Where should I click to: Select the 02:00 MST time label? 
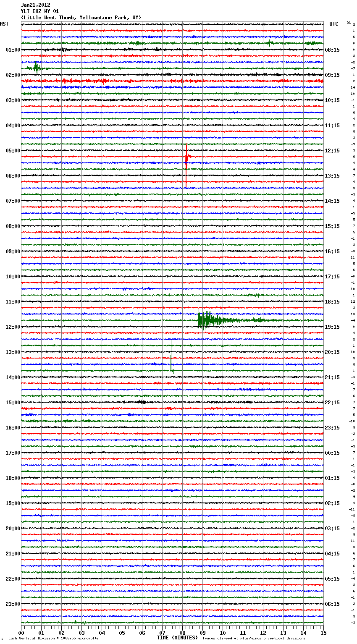tap(13, 75)
